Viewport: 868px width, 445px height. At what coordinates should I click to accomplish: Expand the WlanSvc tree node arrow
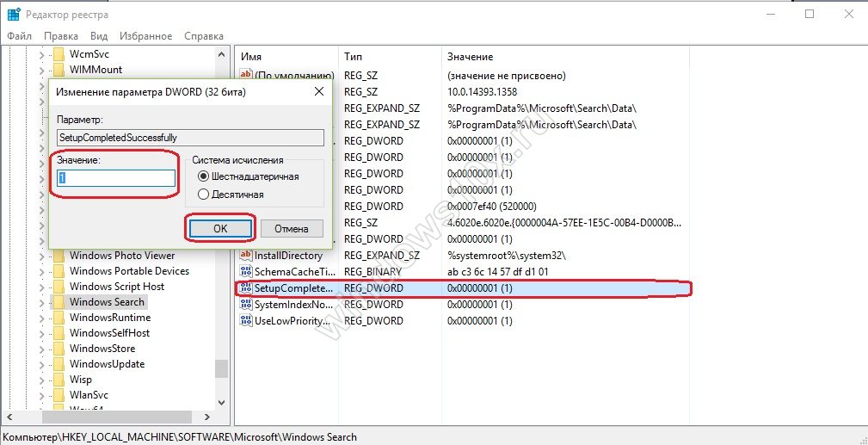[40, 395]
